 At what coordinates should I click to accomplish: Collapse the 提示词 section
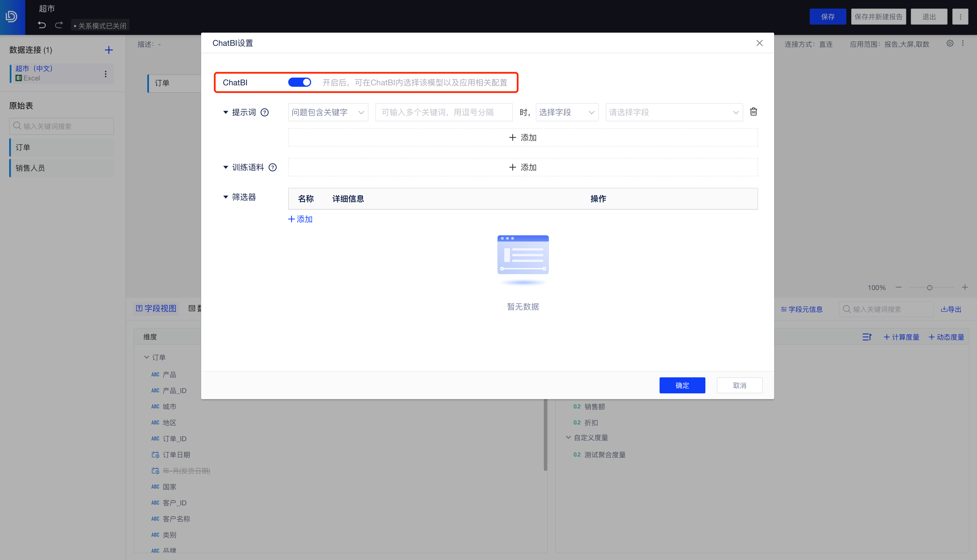pyautogui.click(x=225, y=112)
